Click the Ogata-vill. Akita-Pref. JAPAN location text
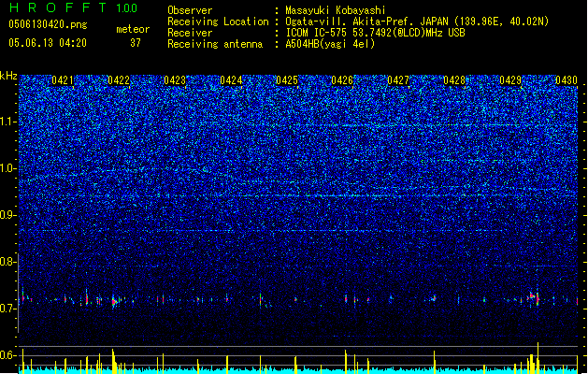 [x=417, y=22]
